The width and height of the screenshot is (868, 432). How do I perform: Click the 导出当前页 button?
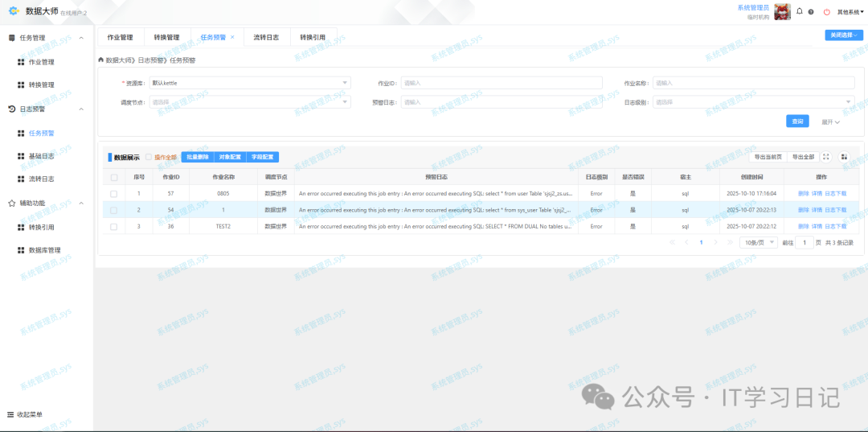pos(768,157)
